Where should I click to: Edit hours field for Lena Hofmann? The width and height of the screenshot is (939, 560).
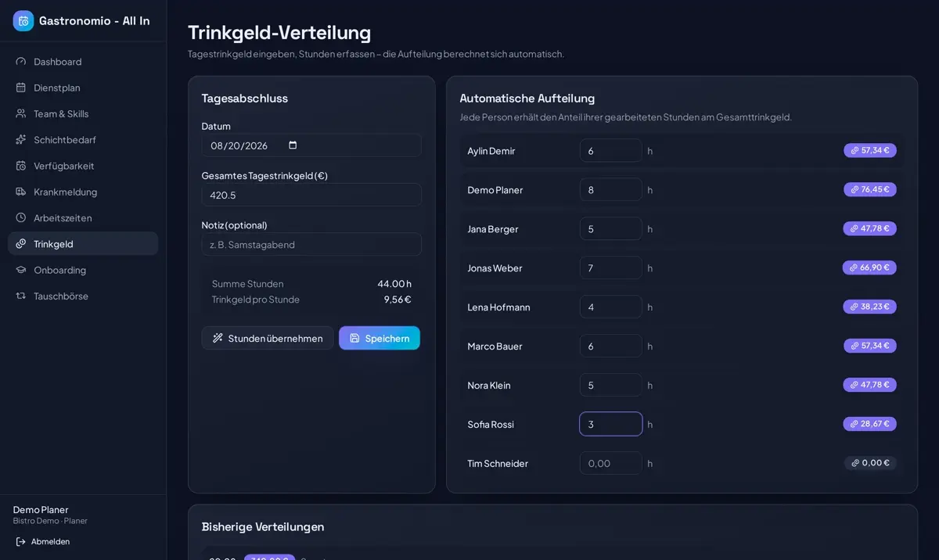pos(611,307)
